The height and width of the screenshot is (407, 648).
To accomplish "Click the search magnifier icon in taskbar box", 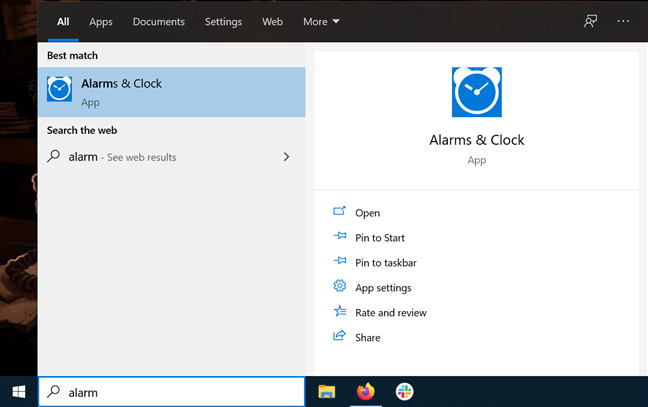I will coord(54,391).
